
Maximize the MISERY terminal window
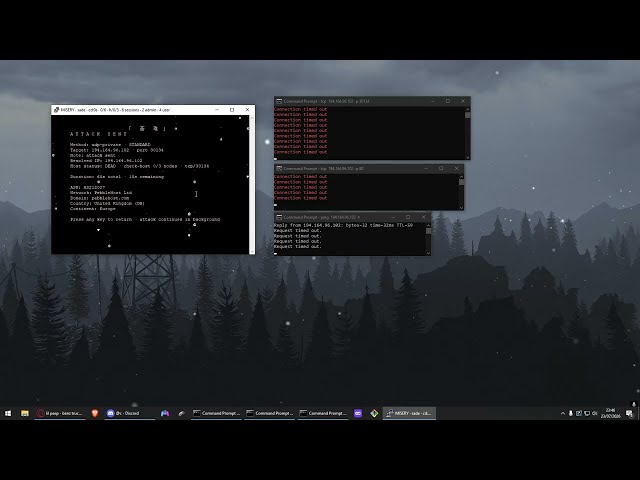tap(232, 110)
